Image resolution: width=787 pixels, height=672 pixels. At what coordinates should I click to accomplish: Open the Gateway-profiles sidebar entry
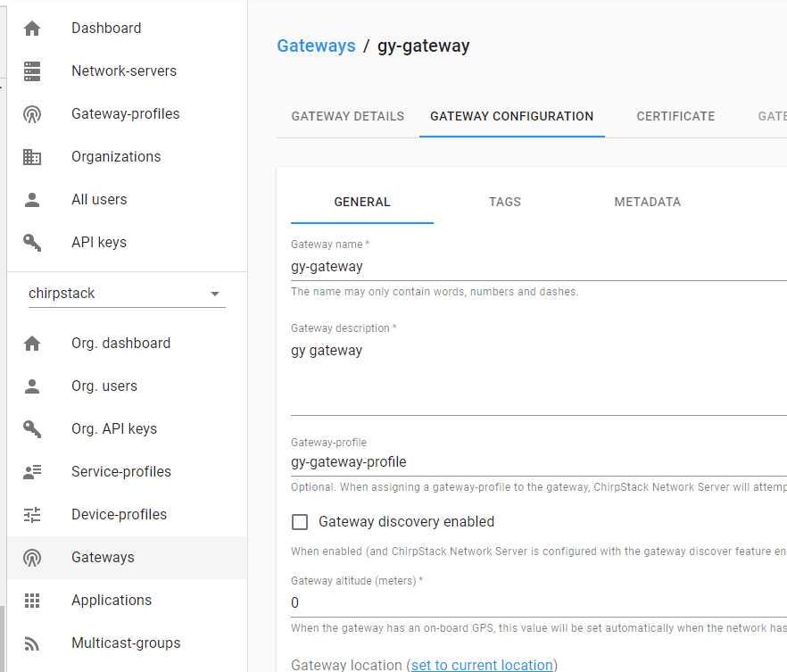click(x=127, y=114)
